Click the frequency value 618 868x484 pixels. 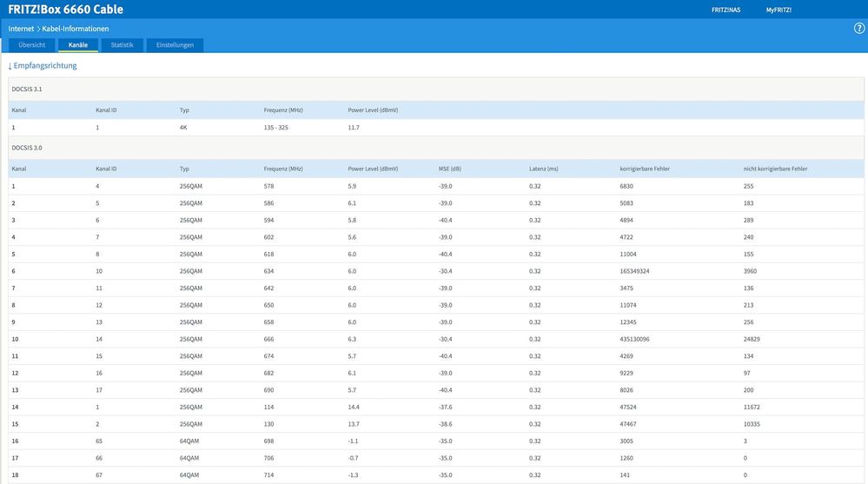click(269, 255)
